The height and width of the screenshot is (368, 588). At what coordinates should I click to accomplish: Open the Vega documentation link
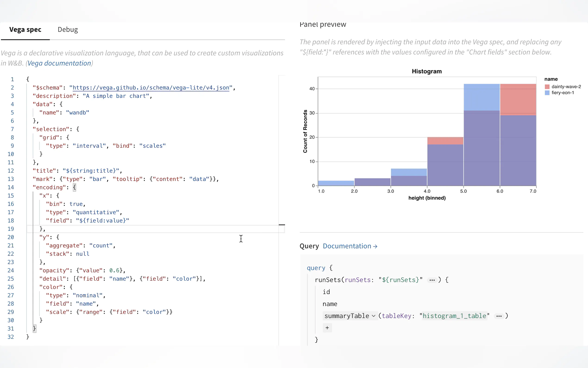(59, 63)
